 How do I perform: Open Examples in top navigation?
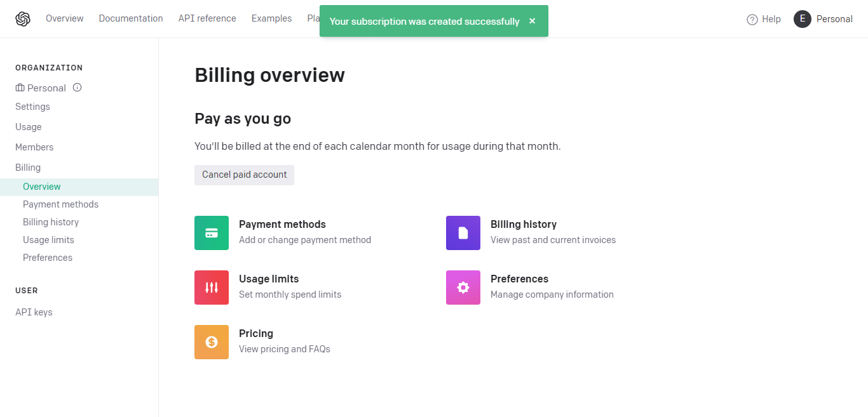(x=271, y=18)
